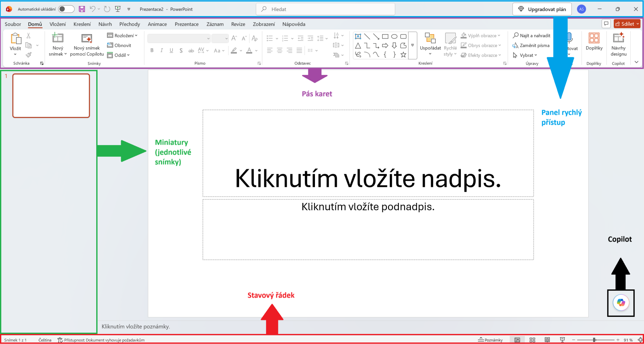
Task: Align text to the left
Action: coord(270,50)
